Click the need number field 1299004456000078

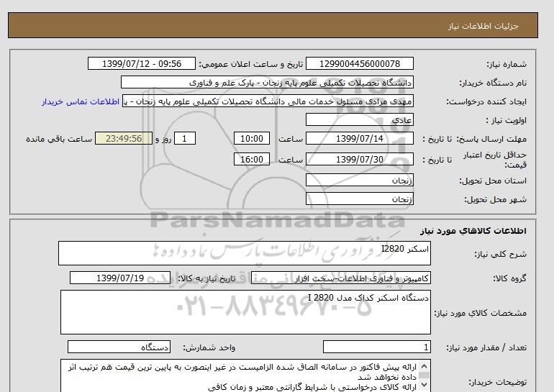click(359, 63)
